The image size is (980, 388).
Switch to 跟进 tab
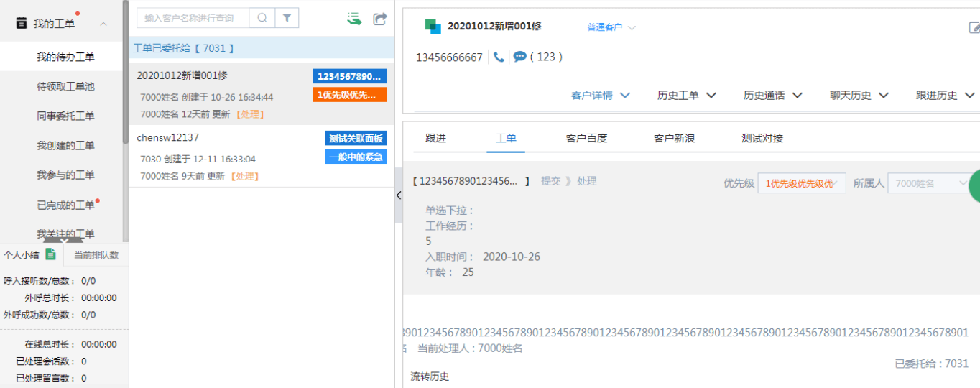(x=435, y=138)
